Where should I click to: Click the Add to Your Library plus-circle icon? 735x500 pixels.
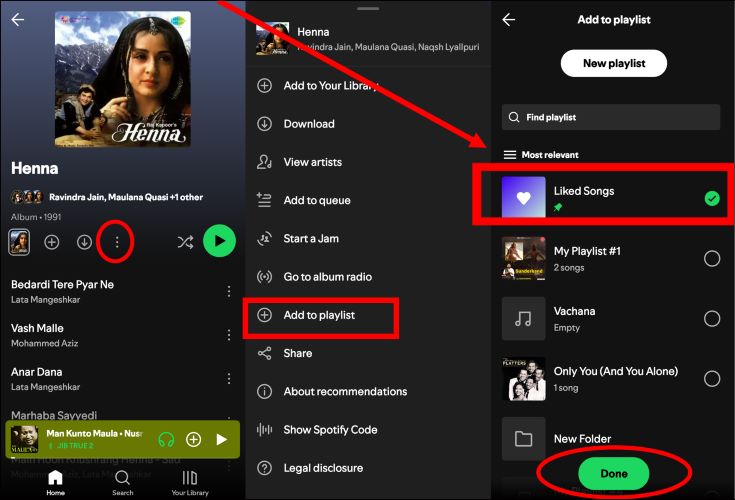coord(264,86)
